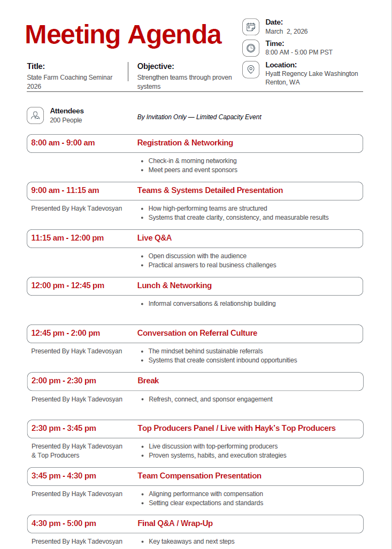Click Conversation on Referral Culture title
Image resolution: width=392 pixels, height=549 pixels.
pyautogui.click(x=197, y=333)
